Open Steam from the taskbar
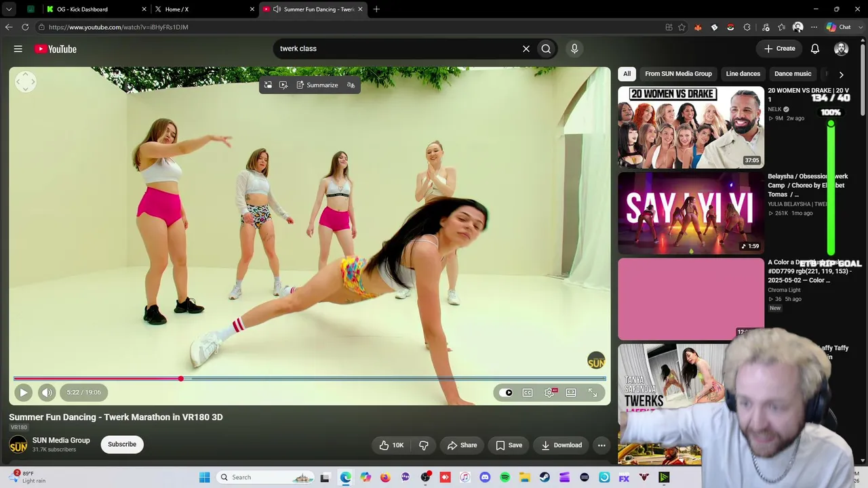Viewport: 868px width, 488px height. (x=545, y=477)
